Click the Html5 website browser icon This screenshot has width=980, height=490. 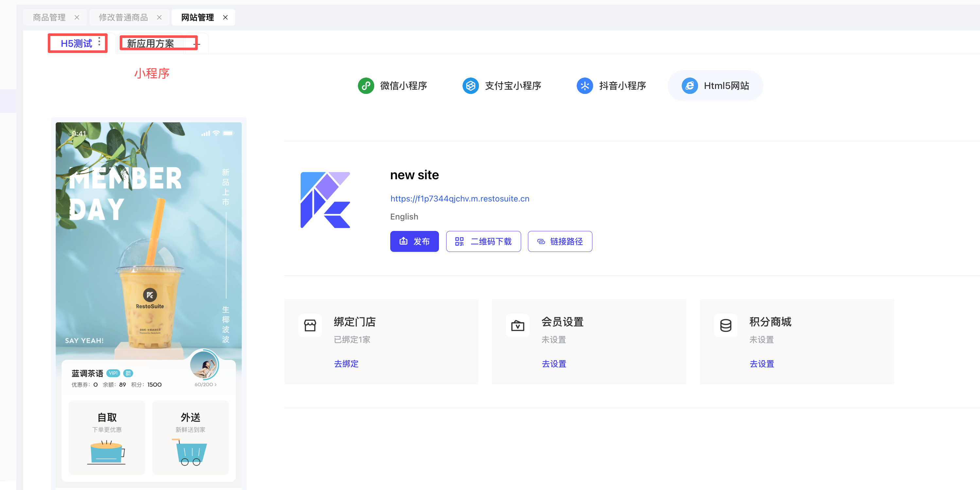[x=689, y=86]
